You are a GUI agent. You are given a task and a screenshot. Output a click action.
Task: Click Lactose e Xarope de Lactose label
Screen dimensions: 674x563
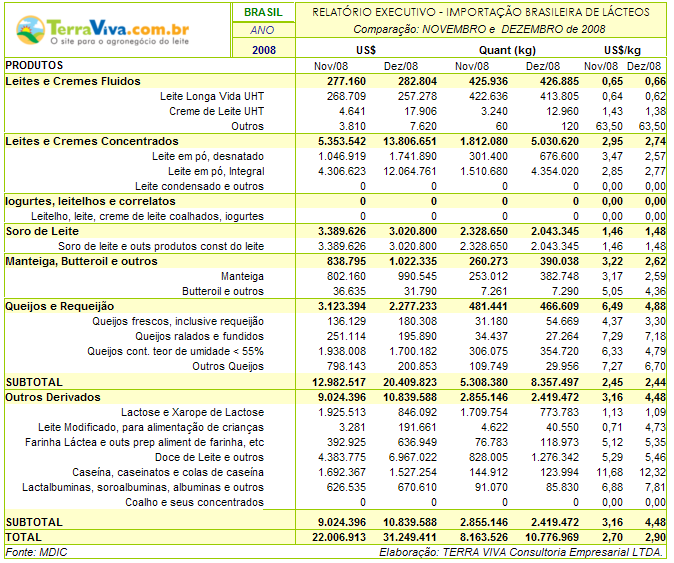coord(192,412)
